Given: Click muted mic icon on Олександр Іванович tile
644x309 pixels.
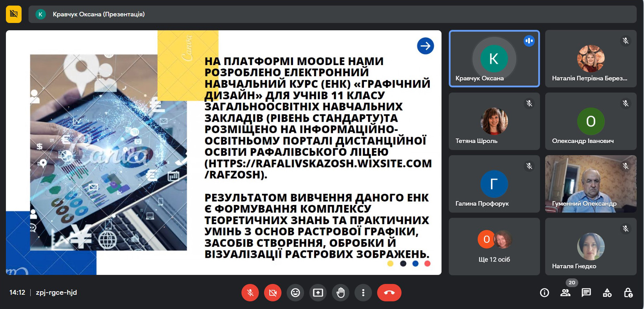Looking at the screenshot, I should [626, 103].
